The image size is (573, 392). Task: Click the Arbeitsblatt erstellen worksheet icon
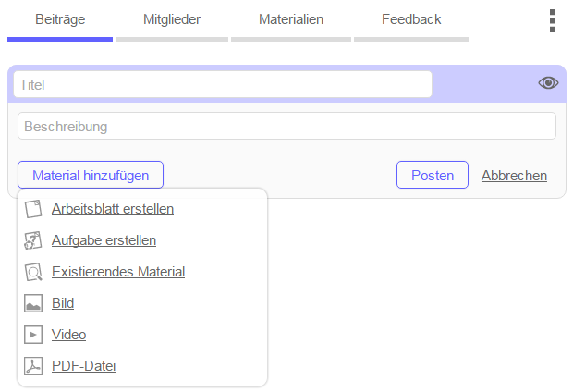33,209
